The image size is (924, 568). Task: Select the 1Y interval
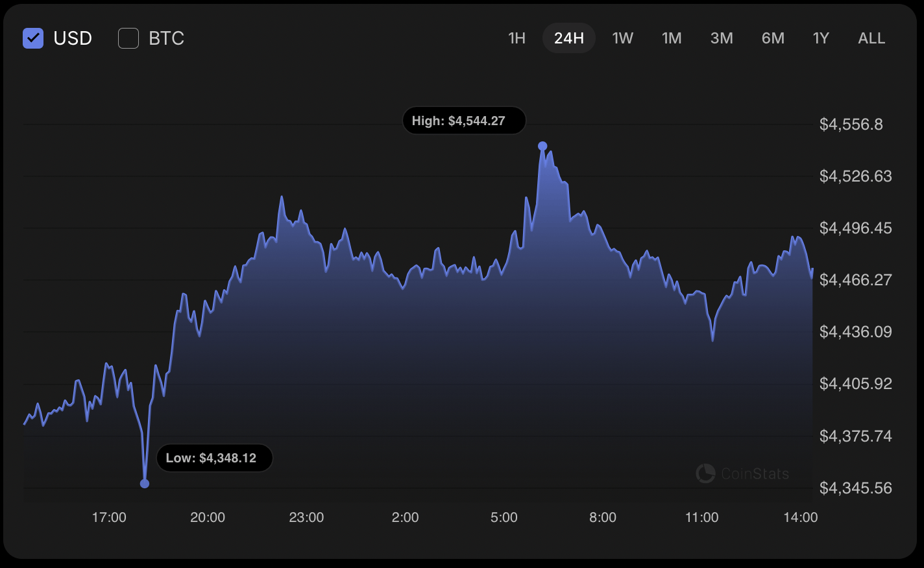[x=820, y=38]
